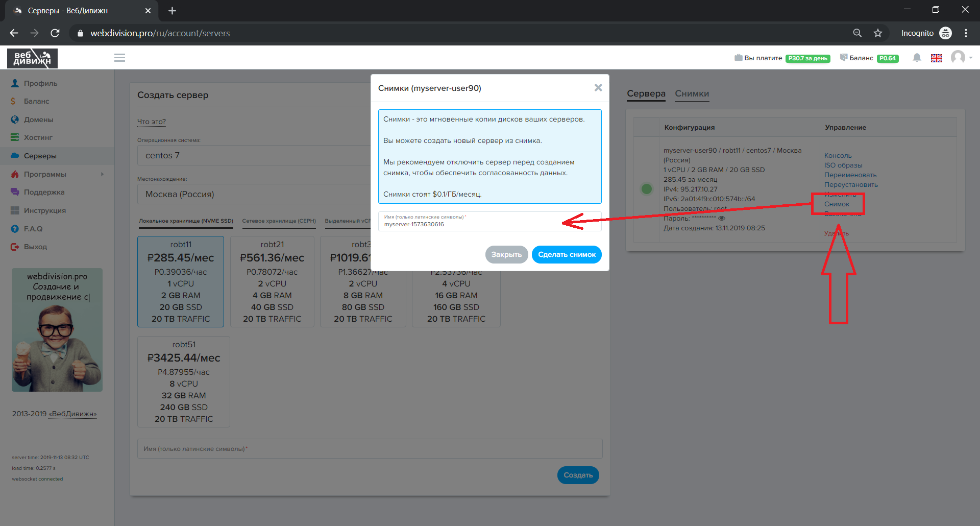Screen dimensions: 980x526
Task: Open the centos 7 operating system dropdown
Action: 255,155
